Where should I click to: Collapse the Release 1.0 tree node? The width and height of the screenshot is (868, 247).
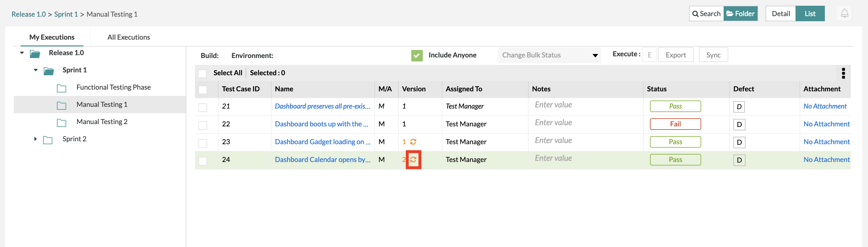(x=22, y=53)
